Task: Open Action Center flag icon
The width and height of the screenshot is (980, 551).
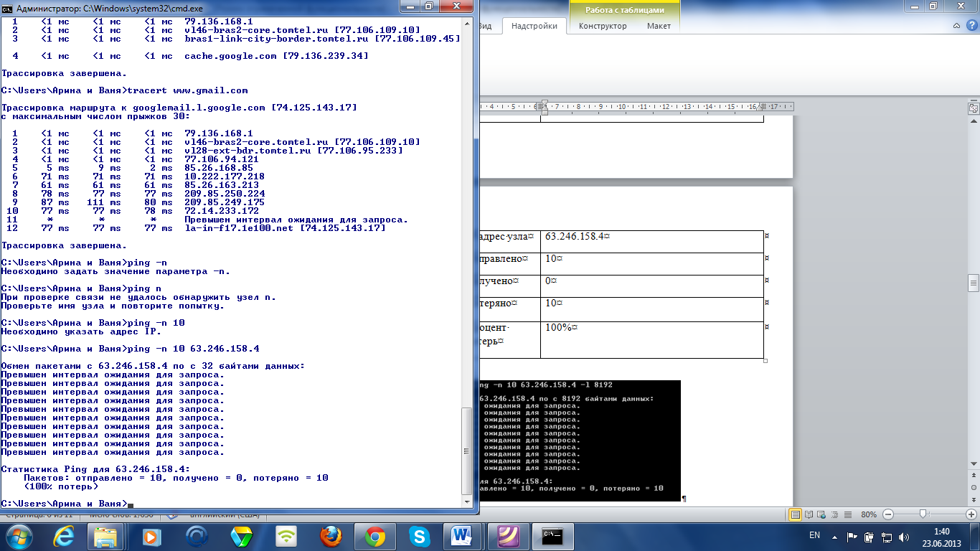Action: [853, 536]
